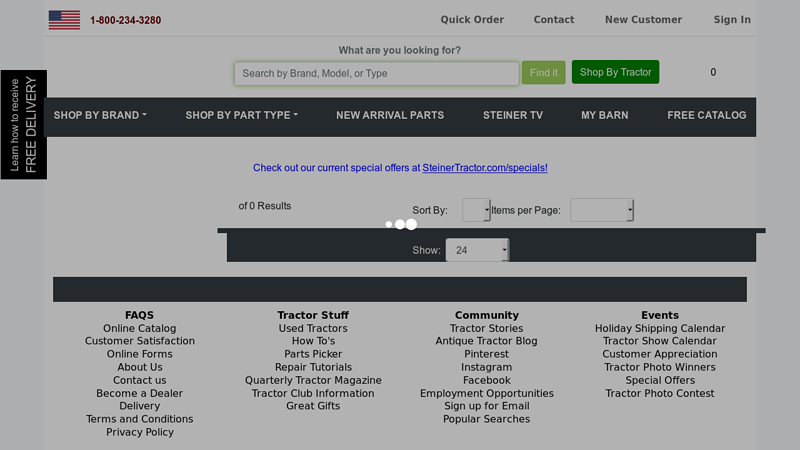This screenshot has width=800, height=450.
Task: Open Steiner TV menu item
Action: [x=512, y=115]
